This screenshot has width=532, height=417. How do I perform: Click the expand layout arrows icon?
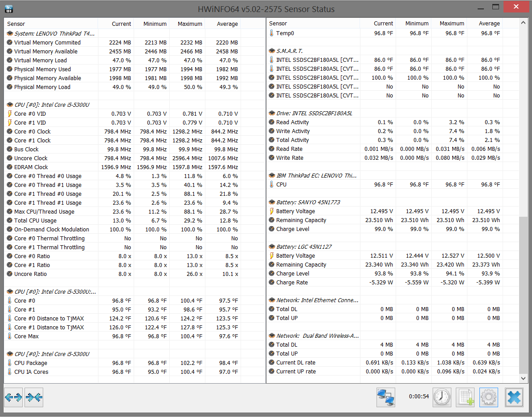pos(13,397)
